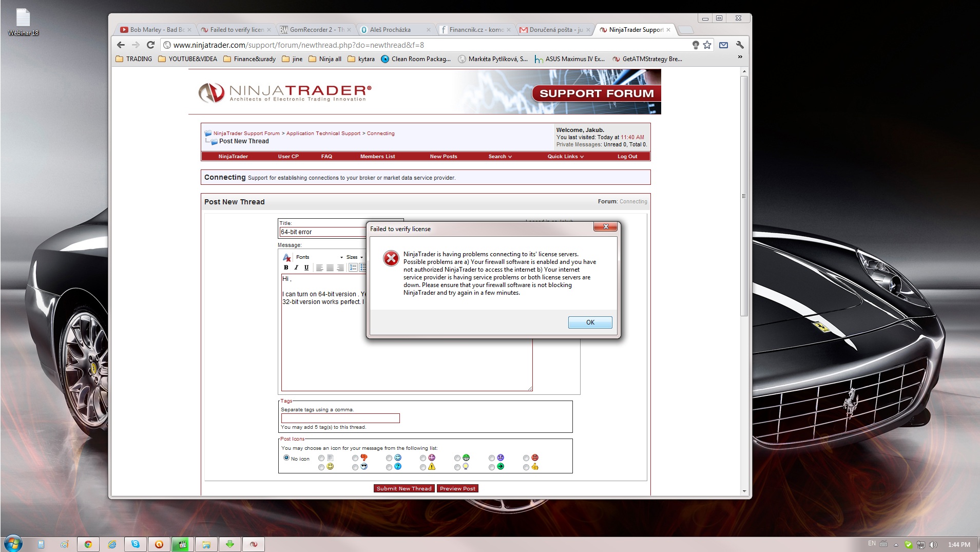Image resolution: width=980 pixels, height=552 pixels.
Task: Toggle italic formatting in message editor
Action: (x=296, y=268)
